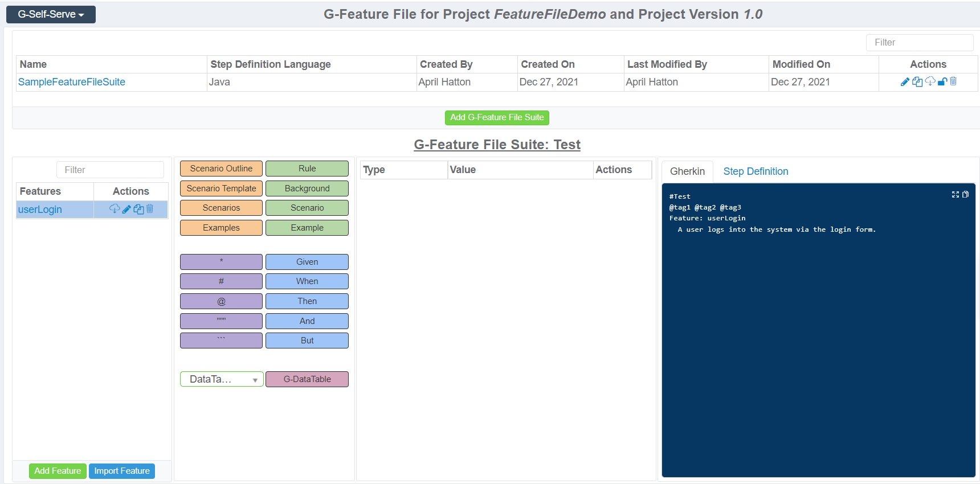Toggle the lock icon on SampleFeatureFileSuite
The height and width of the screenshot is (484, 980).
(x=942, y=81)
